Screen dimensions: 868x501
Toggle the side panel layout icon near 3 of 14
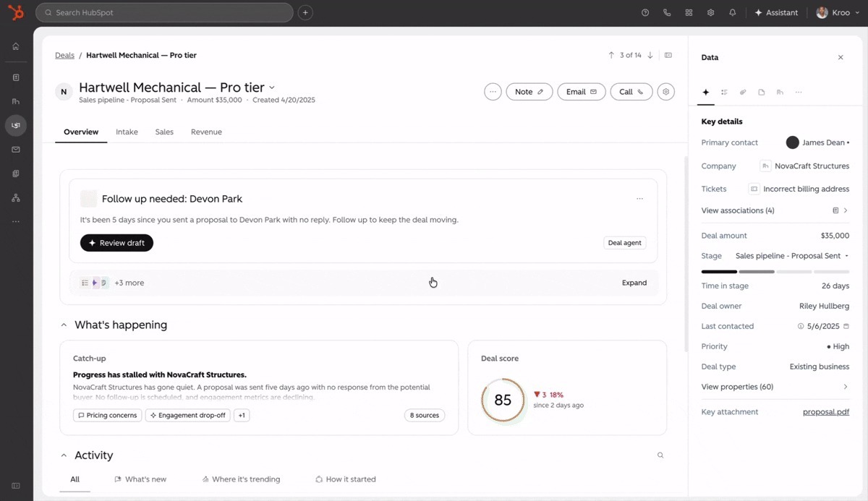(x=668, y=55)
